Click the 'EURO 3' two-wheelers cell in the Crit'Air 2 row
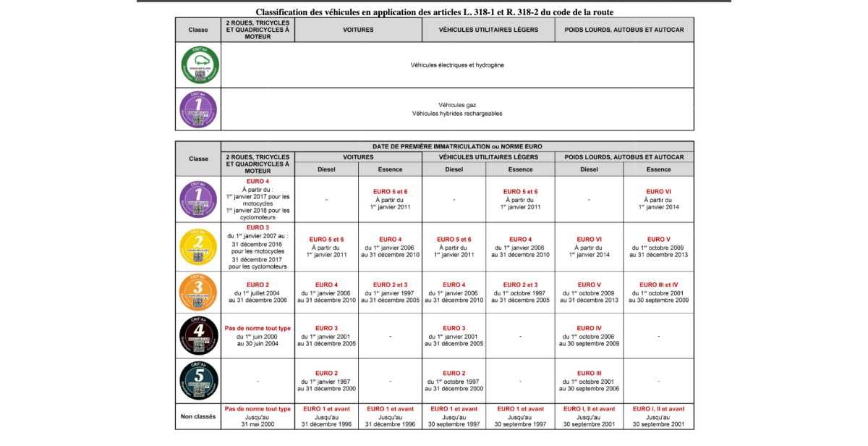The height and width of the screenshot is (446, 868). 258,227
